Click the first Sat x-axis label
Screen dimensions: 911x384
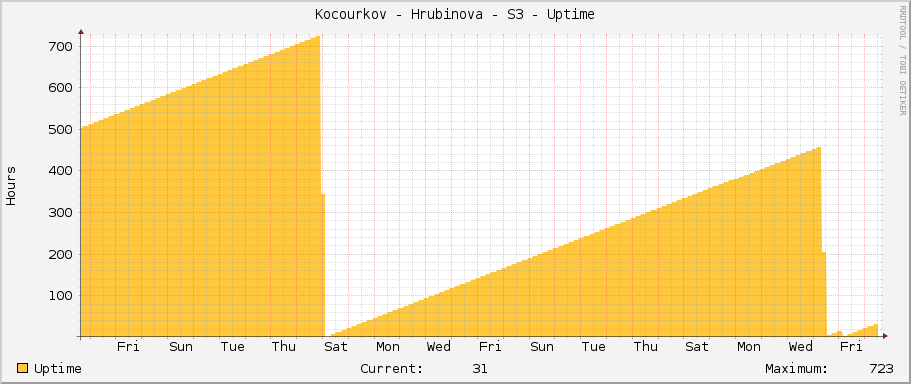336,347
